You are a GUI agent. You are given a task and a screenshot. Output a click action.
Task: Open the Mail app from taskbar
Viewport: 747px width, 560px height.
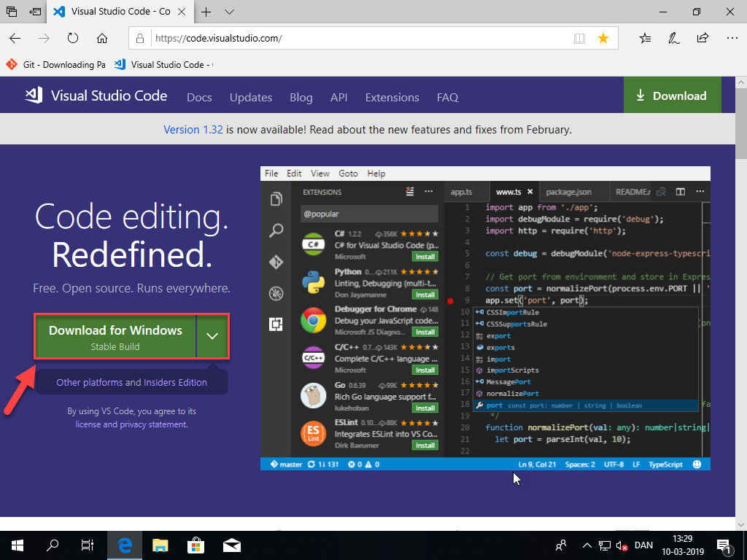231,545
